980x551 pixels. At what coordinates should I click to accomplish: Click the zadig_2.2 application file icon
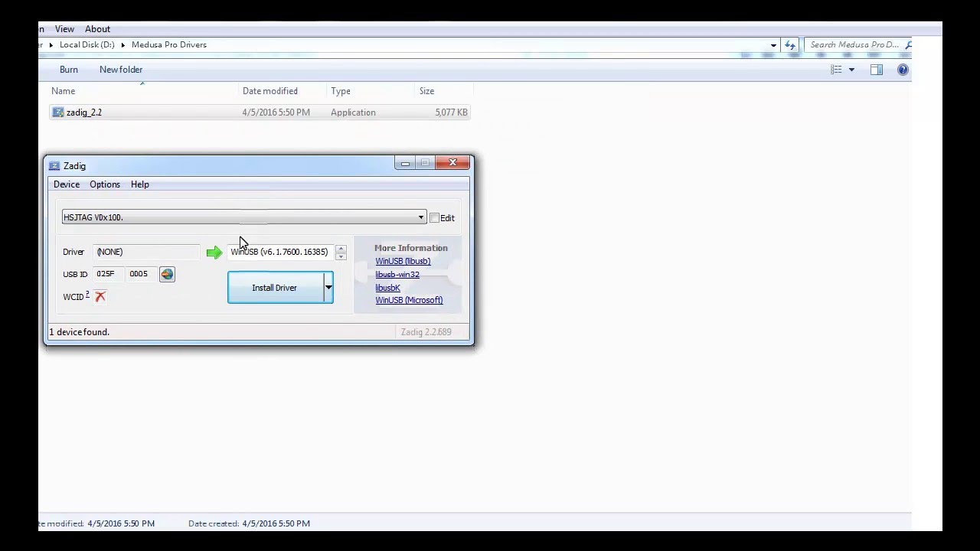[57, 112]
